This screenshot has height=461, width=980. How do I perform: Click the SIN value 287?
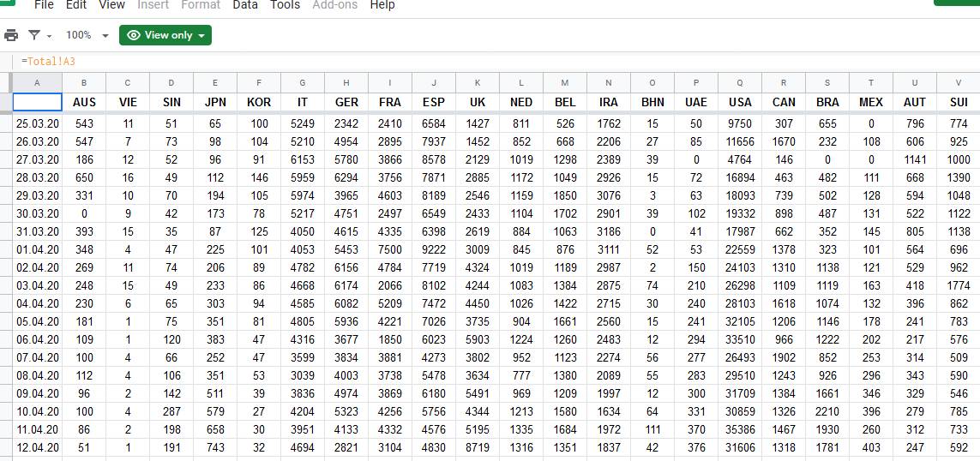point(171,411)
